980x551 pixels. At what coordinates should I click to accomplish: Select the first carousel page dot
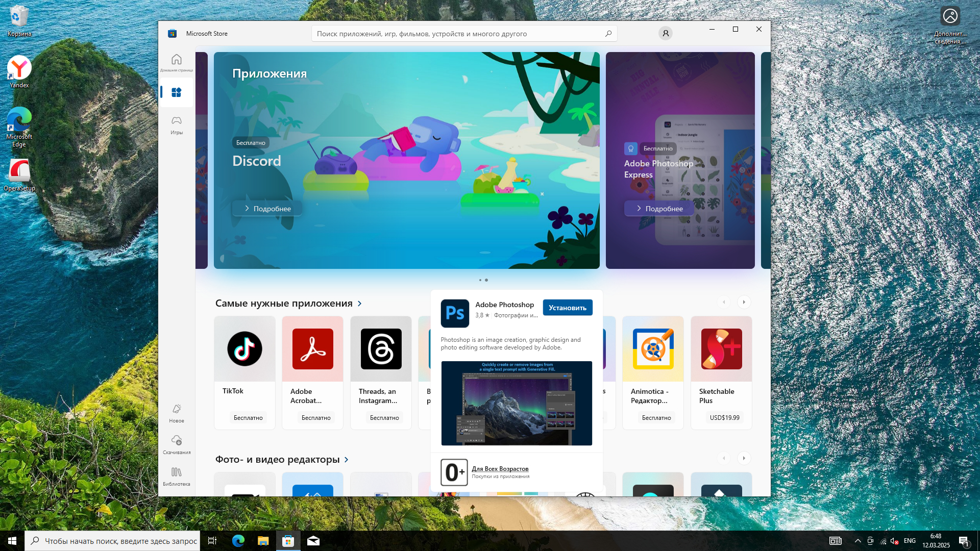click(480, 280)
